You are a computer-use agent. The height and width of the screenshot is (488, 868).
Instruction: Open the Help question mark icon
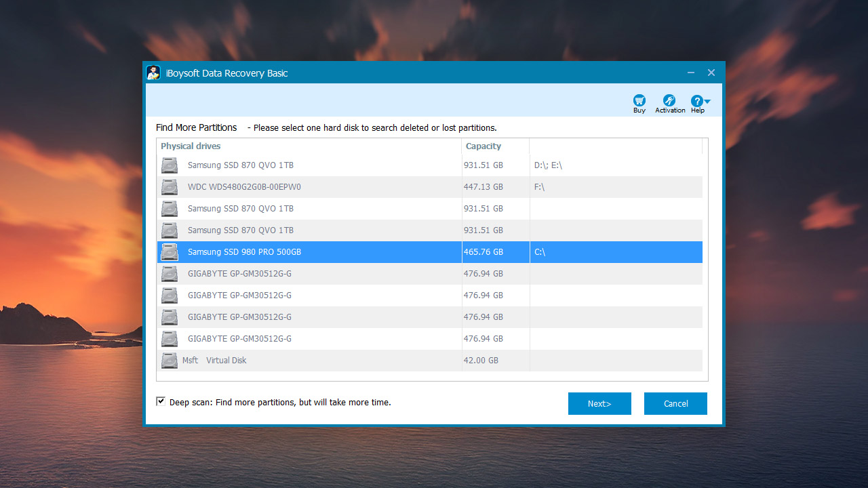pyautogui.click(x=696, y=101)
